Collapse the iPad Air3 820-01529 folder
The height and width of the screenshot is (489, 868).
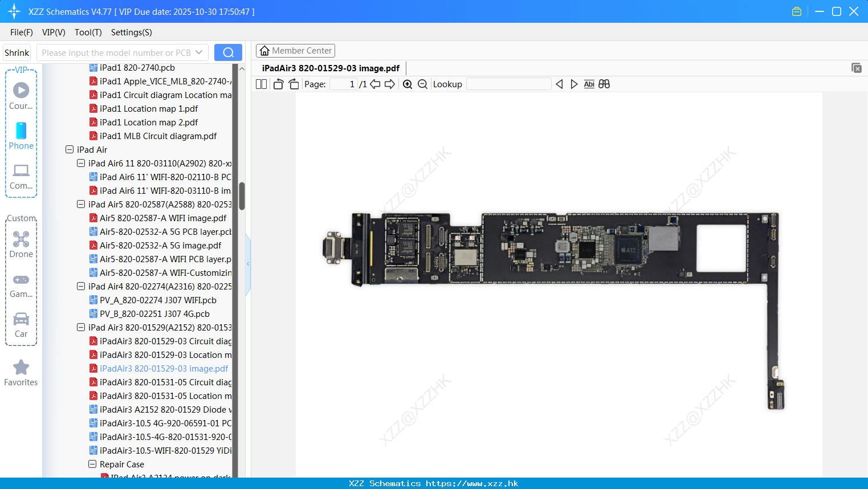click(x=81, y=328)
